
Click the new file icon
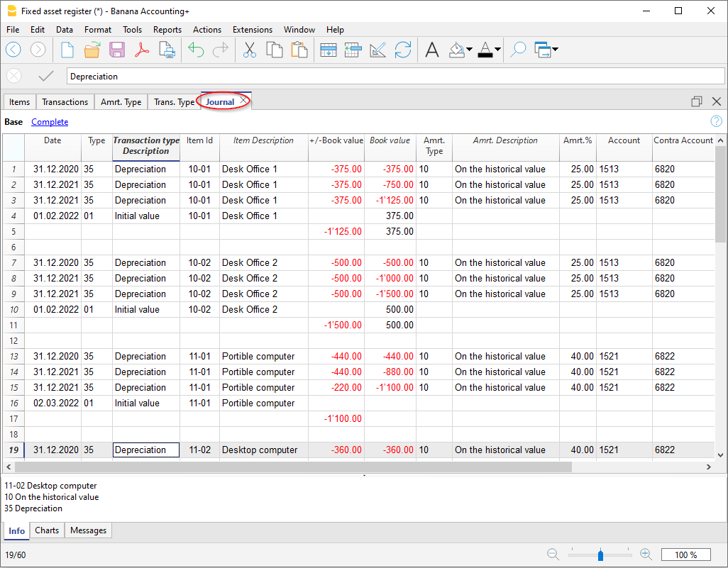(x=67, y=50)
